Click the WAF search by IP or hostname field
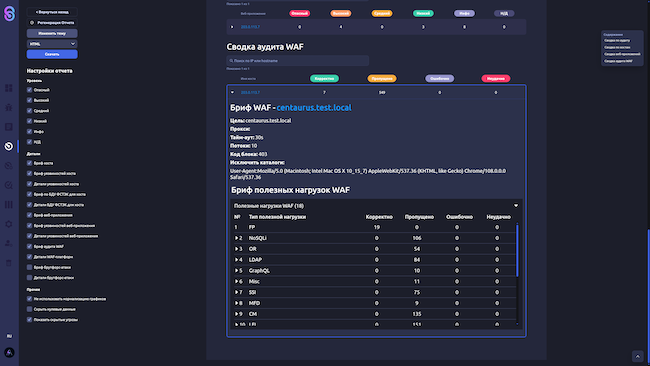The width and height of the screenshot is (650, 366). point(298,61)
